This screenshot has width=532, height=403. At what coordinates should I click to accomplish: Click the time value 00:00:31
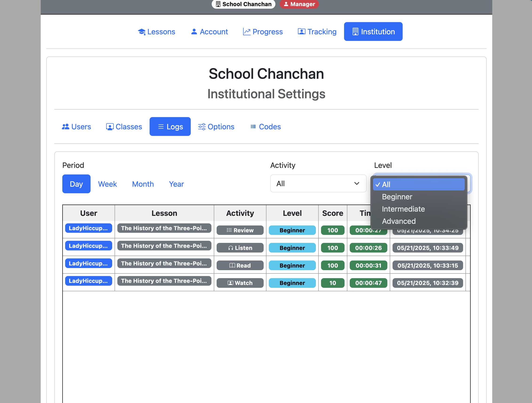pyautogui.click(x=368, y=265)
